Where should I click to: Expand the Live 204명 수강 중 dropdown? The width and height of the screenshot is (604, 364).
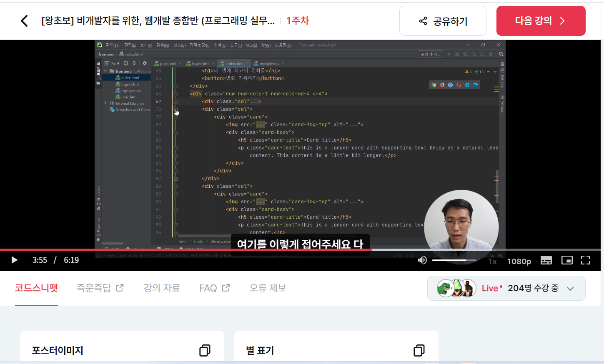point(506,288)
